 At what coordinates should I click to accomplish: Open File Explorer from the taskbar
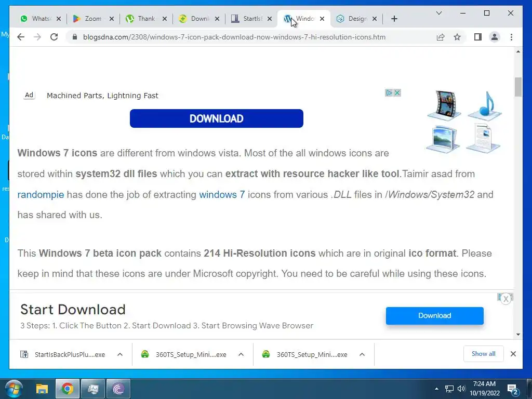tap(42, 389)
